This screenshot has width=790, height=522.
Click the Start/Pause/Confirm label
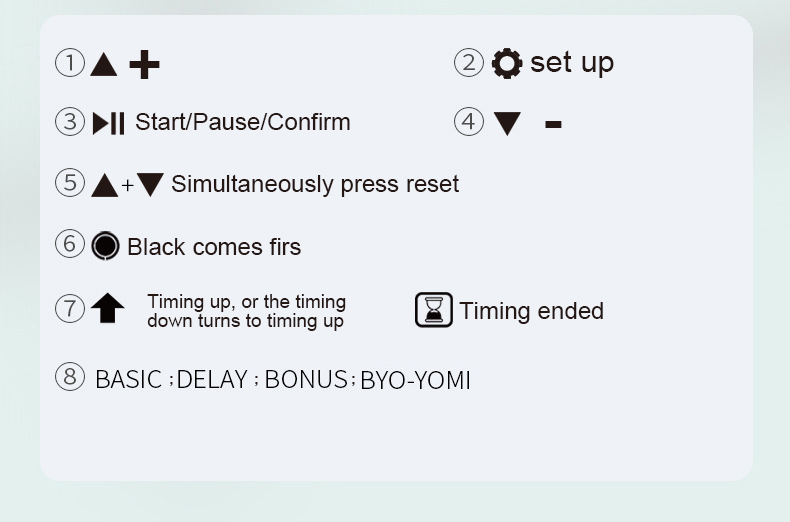[242, 122]
